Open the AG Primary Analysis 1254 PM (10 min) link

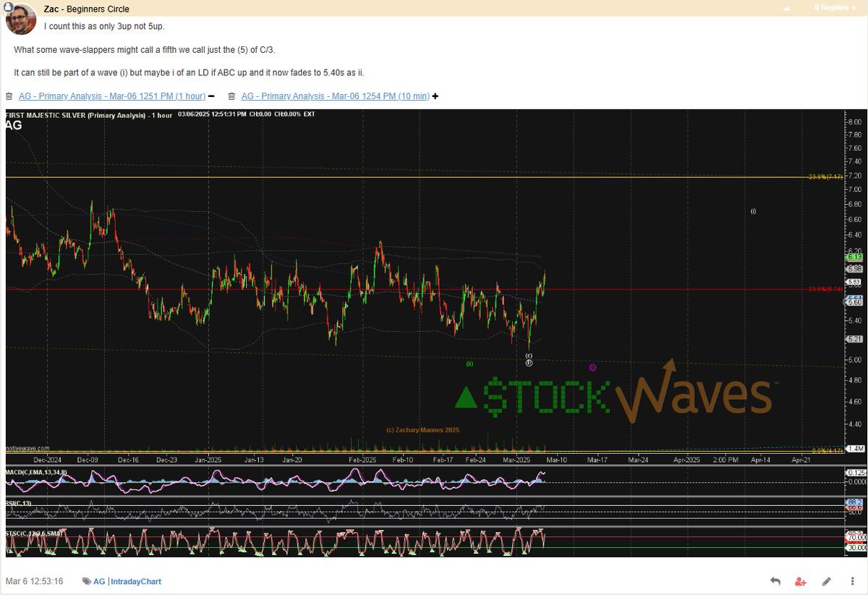336,96
